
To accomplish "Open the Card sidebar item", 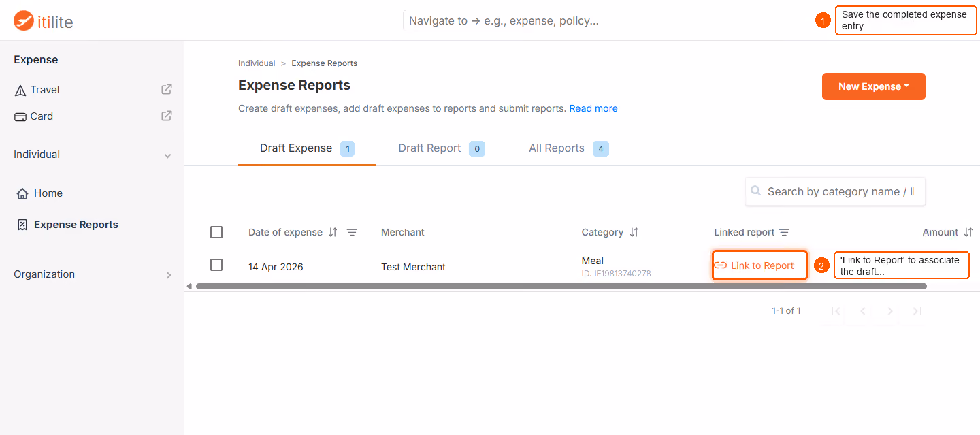I will tap(42, 116).
